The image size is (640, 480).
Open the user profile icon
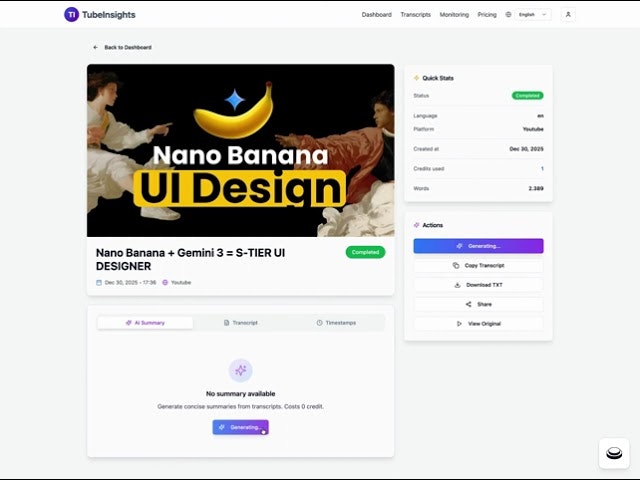pos(568,15)
